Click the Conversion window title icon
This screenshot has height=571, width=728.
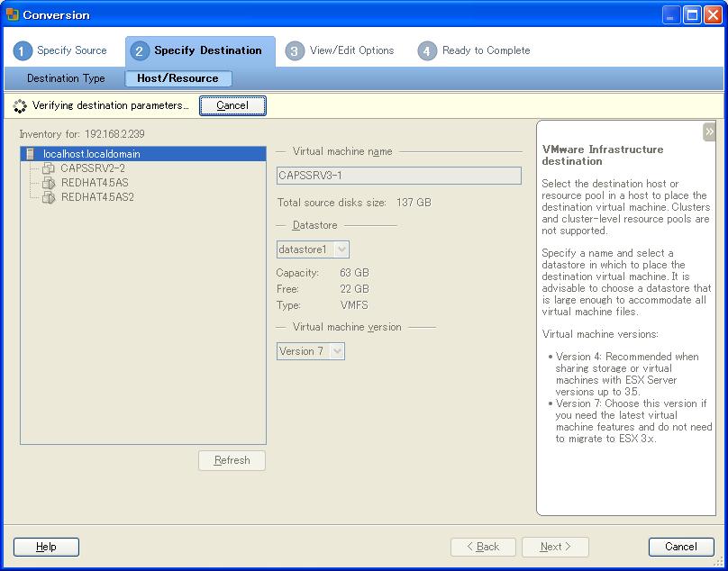[12, 14]
